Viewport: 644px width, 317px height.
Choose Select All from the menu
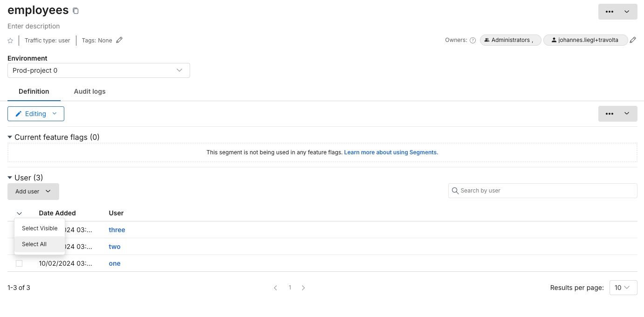[34, 244]
